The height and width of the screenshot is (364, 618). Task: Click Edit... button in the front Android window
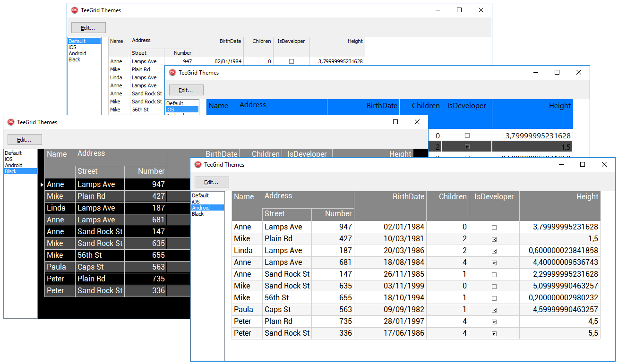(x=212, y=182)
